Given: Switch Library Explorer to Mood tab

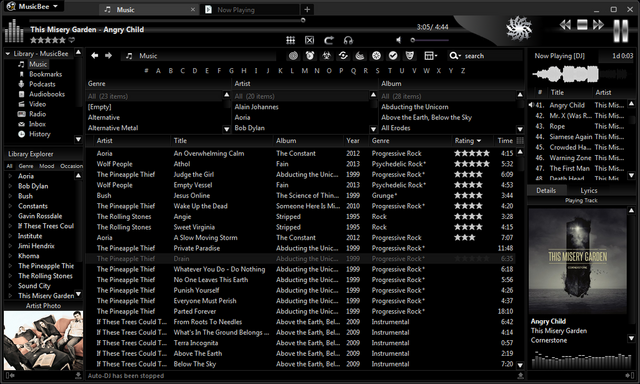Looking at the screenshot, I should [47, 166].
